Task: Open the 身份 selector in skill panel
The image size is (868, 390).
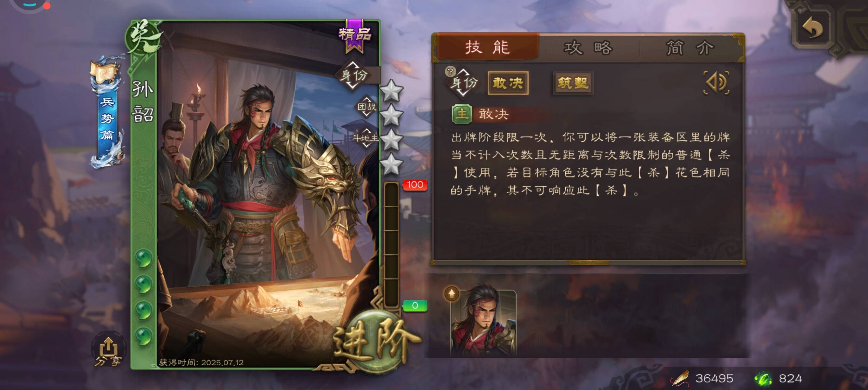Action: 464,83
